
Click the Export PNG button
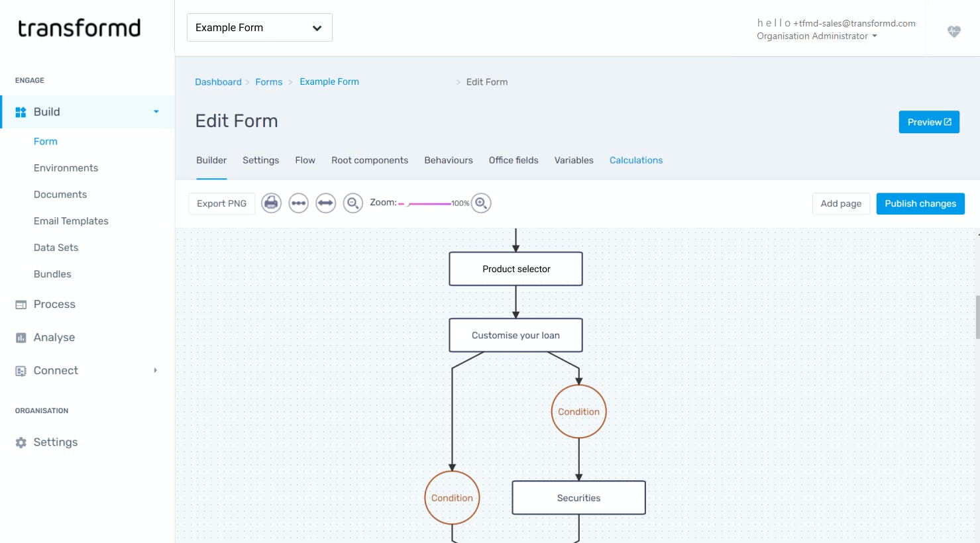tap(221, 204)
